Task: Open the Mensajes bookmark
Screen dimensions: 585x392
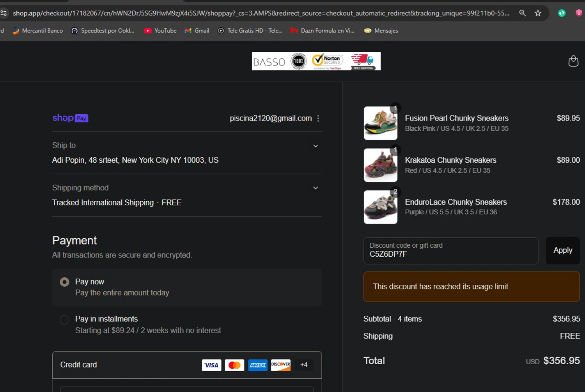Action: [381, 30]
